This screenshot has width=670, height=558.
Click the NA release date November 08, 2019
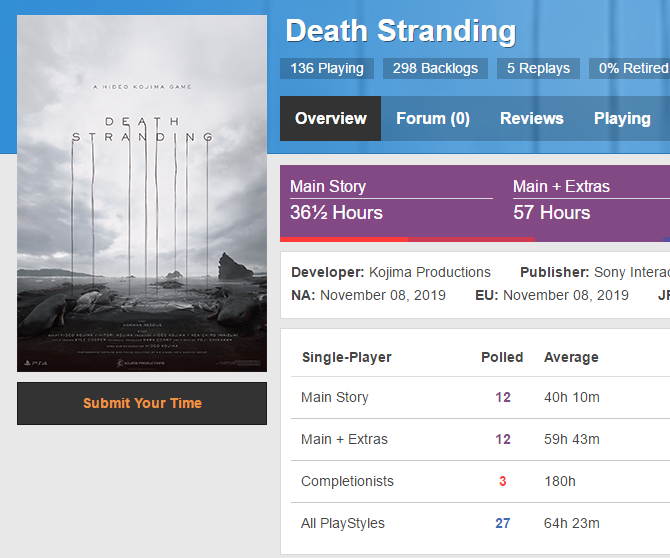click(x=383, y=295)
